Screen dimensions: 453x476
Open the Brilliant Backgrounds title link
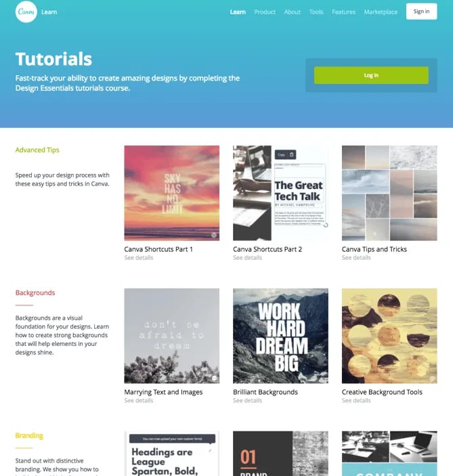click(265, 392)
